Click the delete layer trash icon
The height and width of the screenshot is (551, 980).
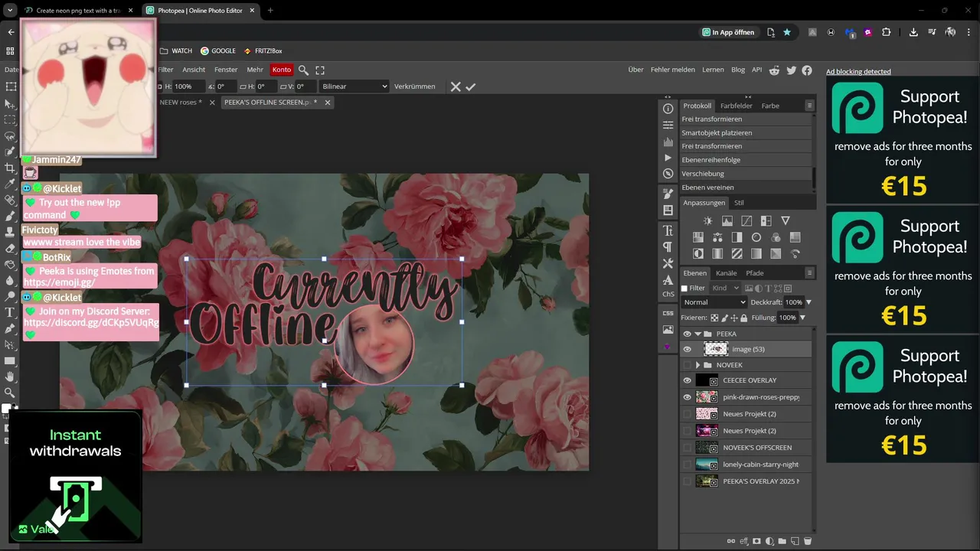tap(807, 541)
